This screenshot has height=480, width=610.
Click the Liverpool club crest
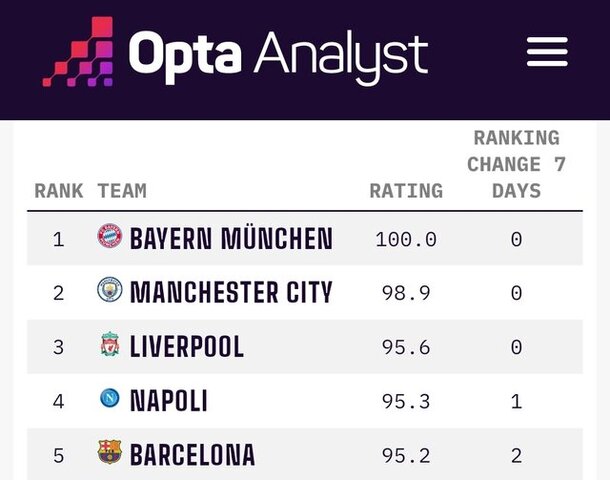click(x=109, y=345)
